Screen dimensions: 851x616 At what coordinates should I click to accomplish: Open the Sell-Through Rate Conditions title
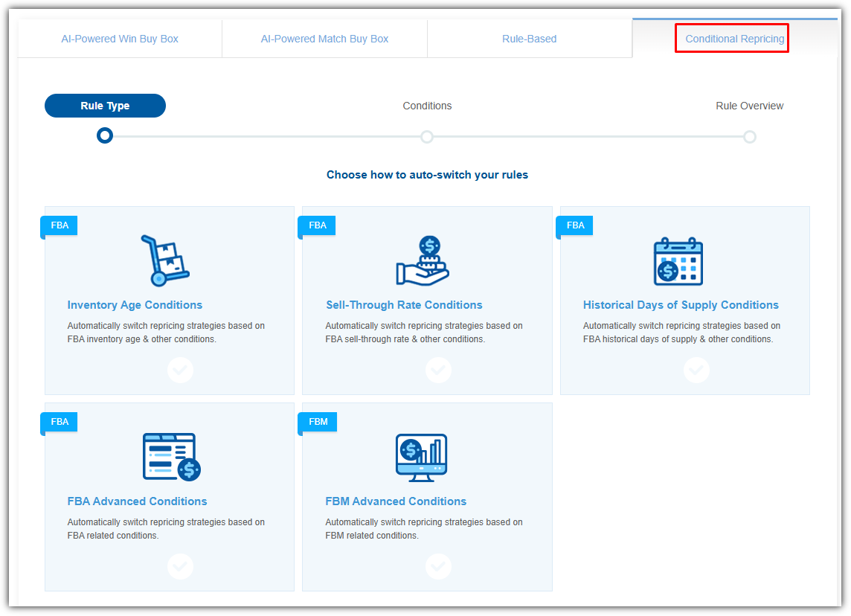[x=404, y=305]
